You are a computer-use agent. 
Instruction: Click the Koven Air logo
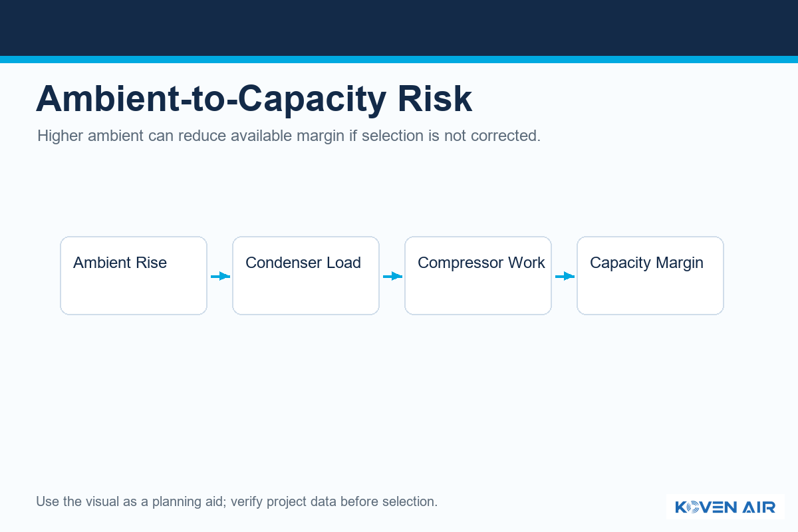[x=725, y=507]
